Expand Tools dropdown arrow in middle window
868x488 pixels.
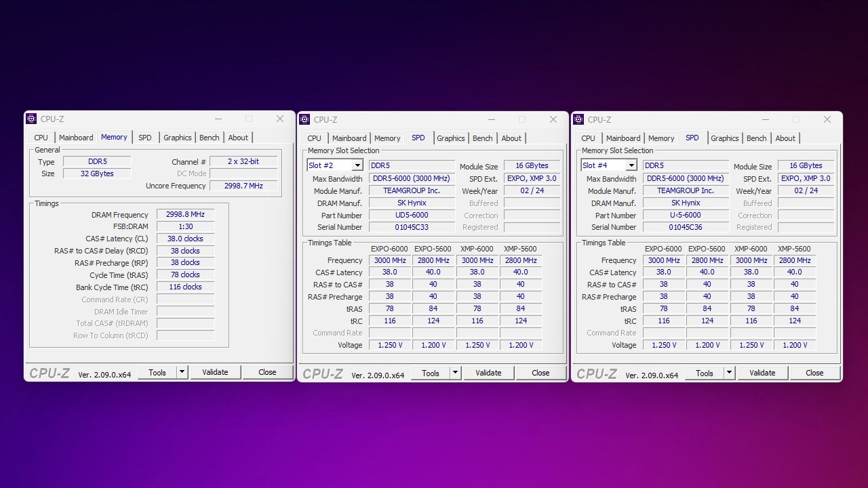point(455,373)
